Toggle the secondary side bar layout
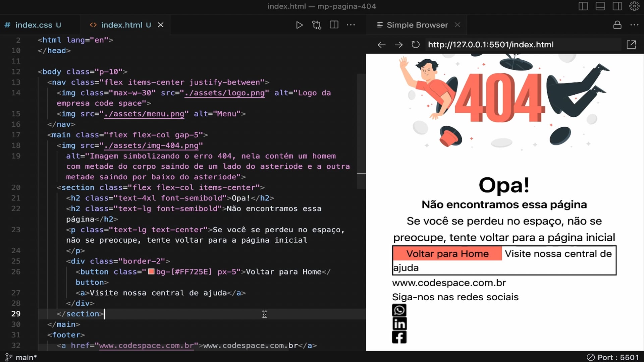The height and width of the screenshot is (362, 644). (x=617, y=6)
